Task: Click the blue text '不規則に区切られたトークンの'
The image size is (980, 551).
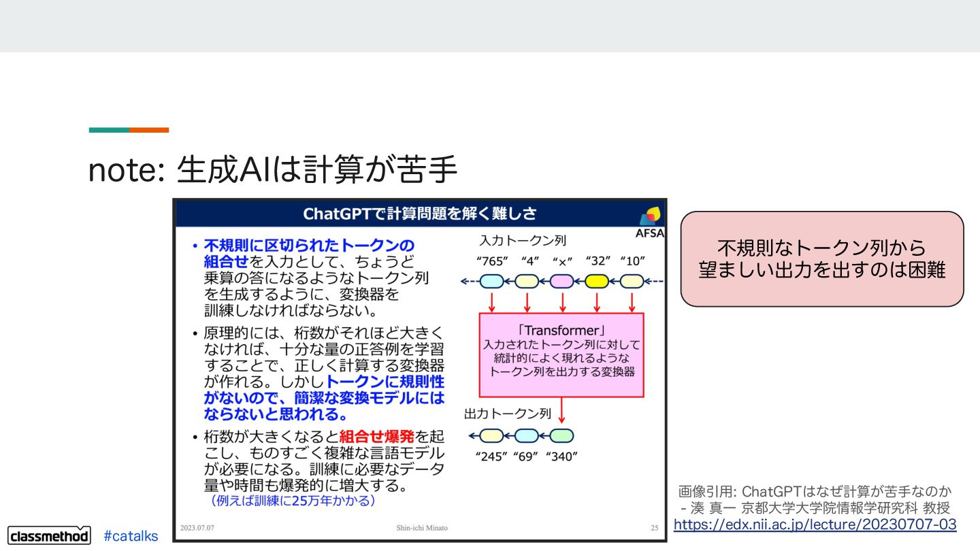Action: (x=309, y=245)
